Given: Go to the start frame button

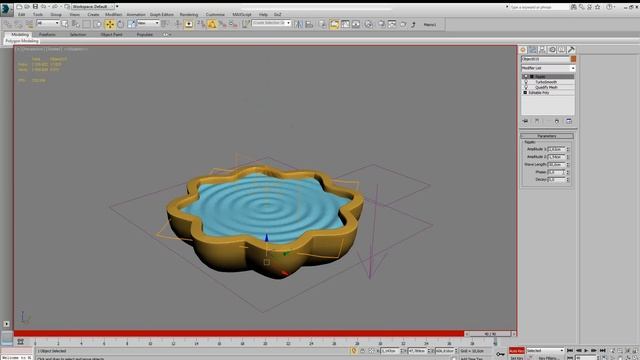Looking at the screenshot, I should point(570,351).
